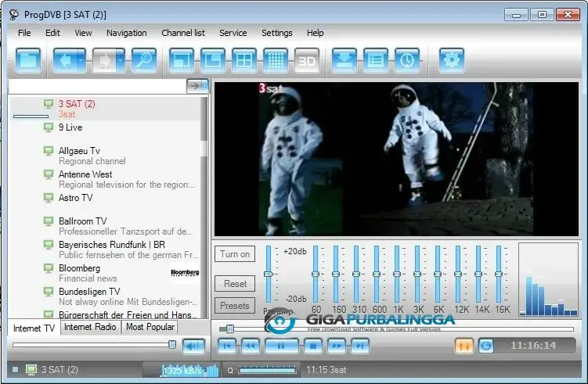Switch to fullscreen view toolbar icon
The width and height of the screenshot is (588, 384).
pos(182,60)
